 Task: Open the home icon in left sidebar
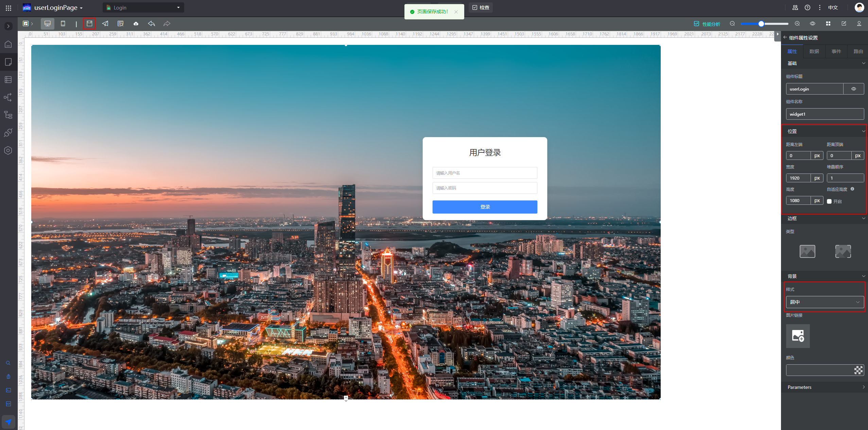point(8,44)
